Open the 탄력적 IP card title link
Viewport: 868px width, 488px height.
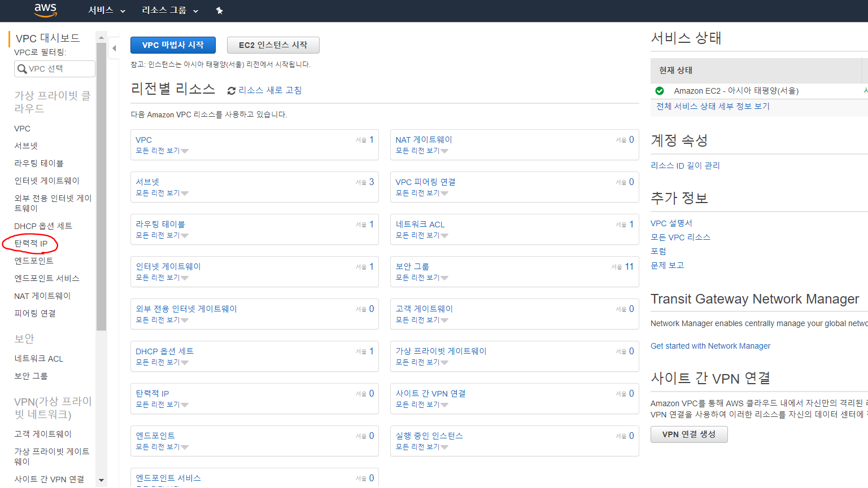152,394
